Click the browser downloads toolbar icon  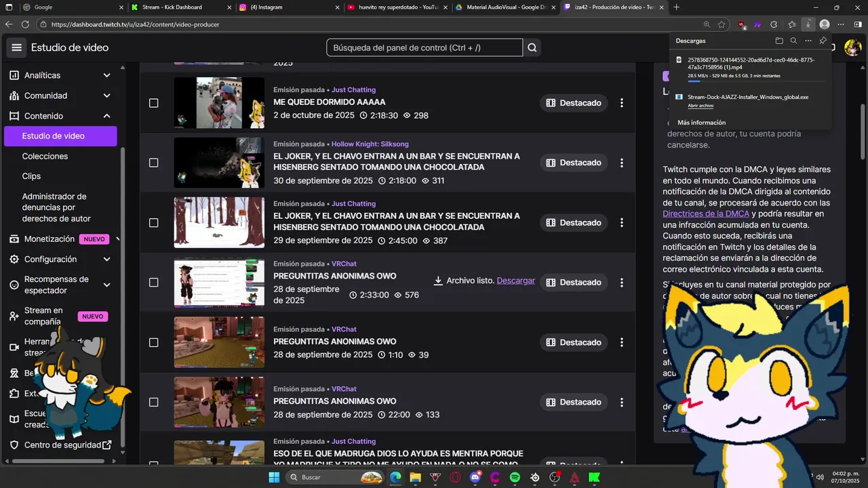(x=808, y=24)
